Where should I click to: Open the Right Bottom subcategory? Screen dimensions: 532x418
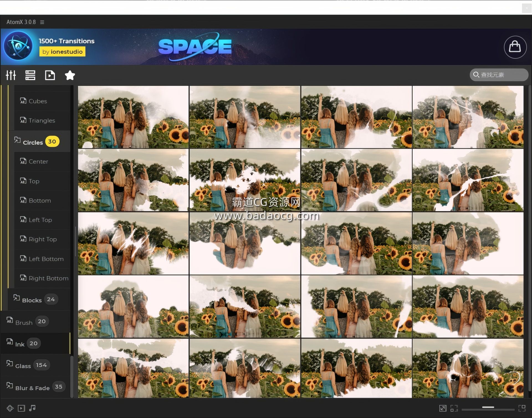click(42, 278)
